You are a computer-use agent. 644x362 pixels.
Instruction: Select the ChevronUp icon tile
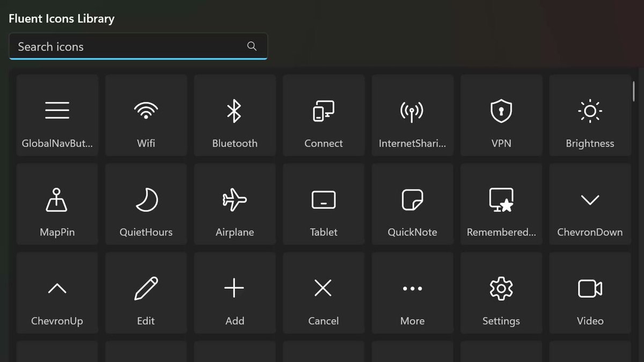point(57,293)
